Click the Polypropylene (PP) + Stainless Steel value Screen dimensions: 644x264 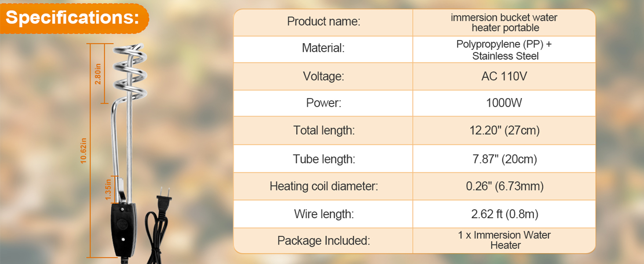504,50
